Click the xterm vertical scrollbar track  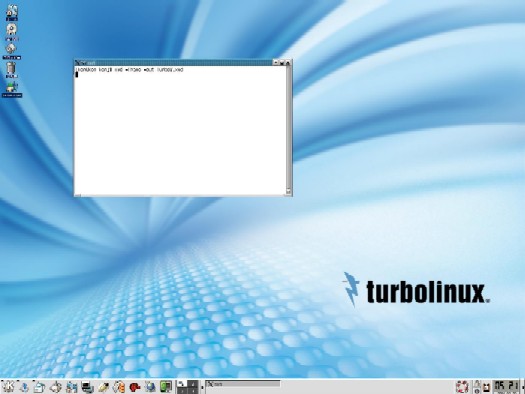[289, 127]
